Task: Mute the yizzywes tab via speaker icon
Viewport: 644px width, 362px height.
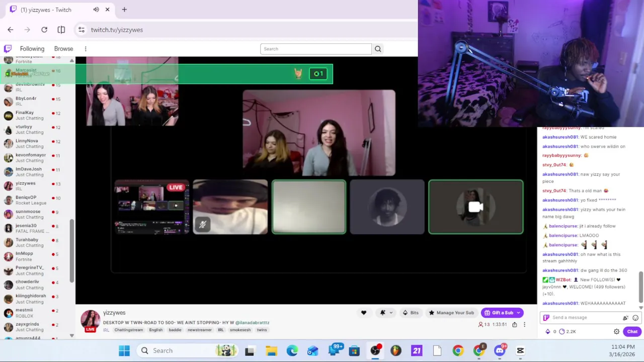Action: pos(96,10)
